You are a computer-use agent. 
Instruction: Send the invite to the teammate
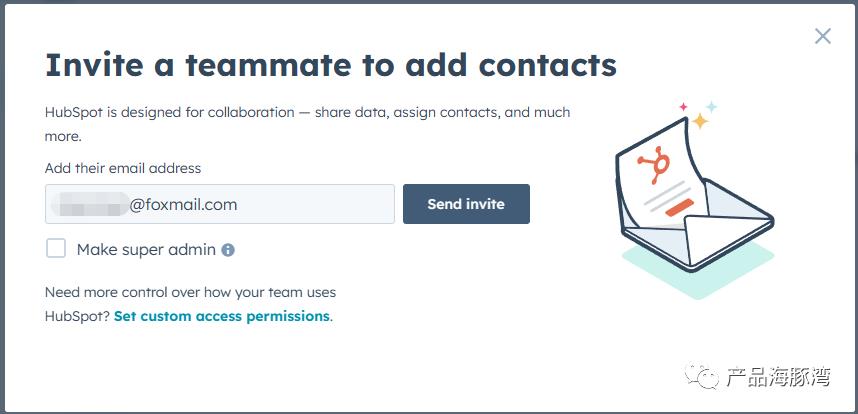coord(466,204)
